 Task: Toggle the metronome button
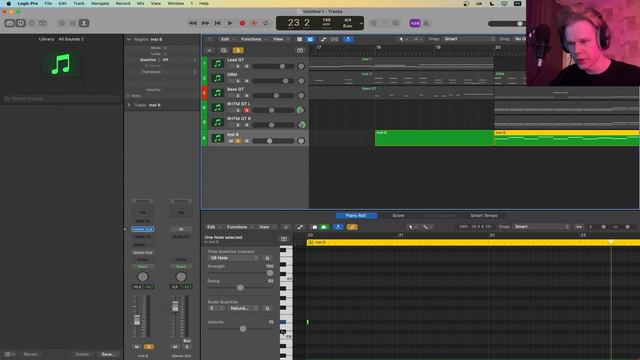(x=426, y=23)
